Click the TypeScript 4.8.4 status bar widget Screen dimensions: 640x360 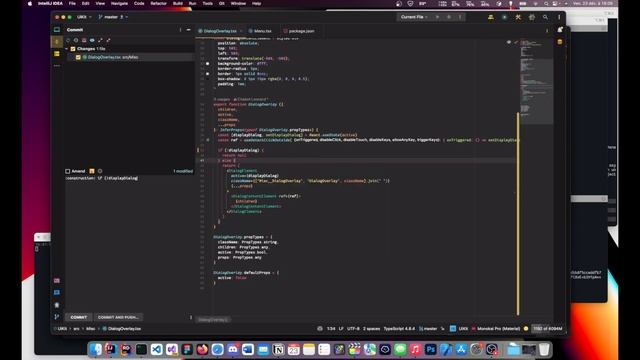399,329
